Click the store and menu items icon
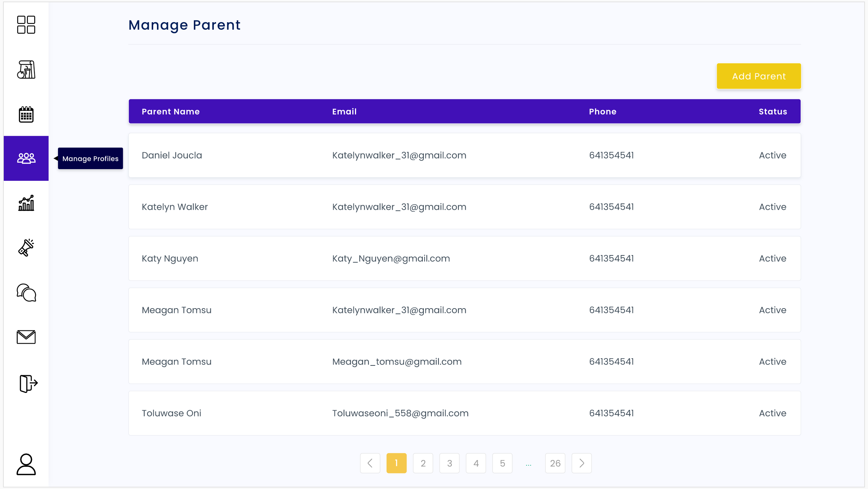This screenshot has height=489, width=868. pos(26,70)
